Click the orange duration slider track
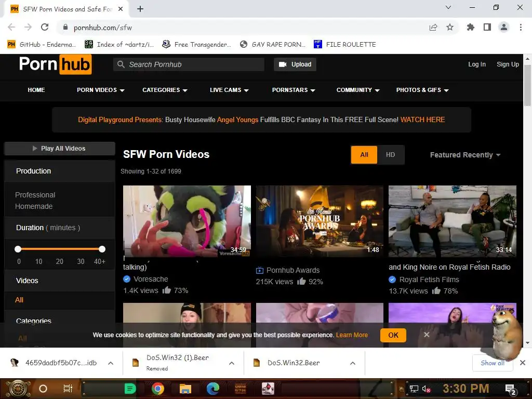Screen dimensions: 532x399 (x=60, y=249)
